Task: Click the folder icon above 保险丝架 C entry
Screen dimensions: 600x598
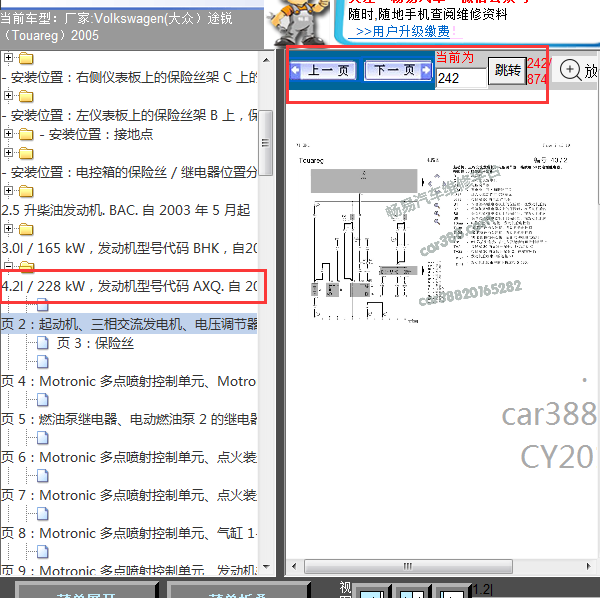Action: click(x=26, y=59)
